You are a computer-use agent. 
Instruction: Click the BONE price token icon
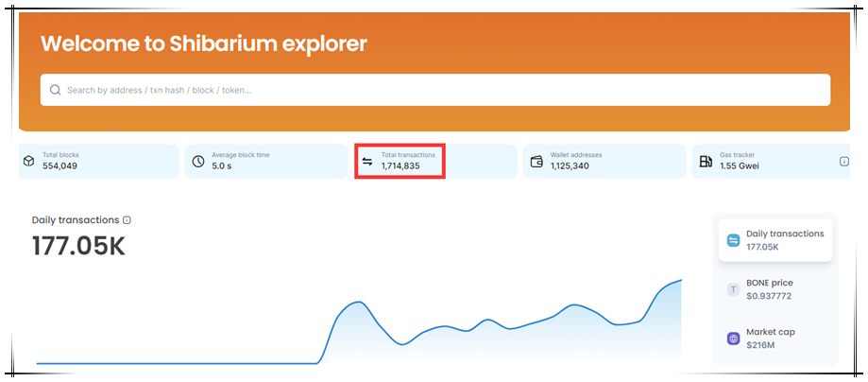(x=734, y=289)
